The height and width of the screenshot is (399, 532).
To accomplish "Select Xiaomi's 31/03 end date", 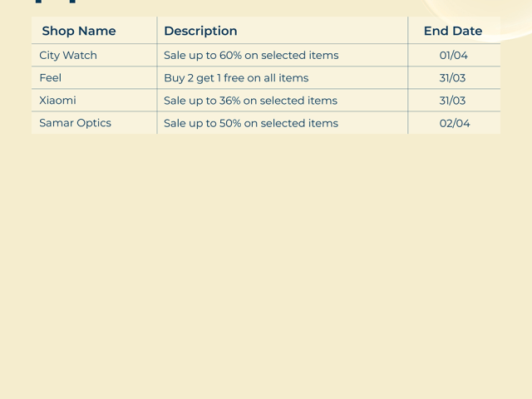I will (453, 101).
